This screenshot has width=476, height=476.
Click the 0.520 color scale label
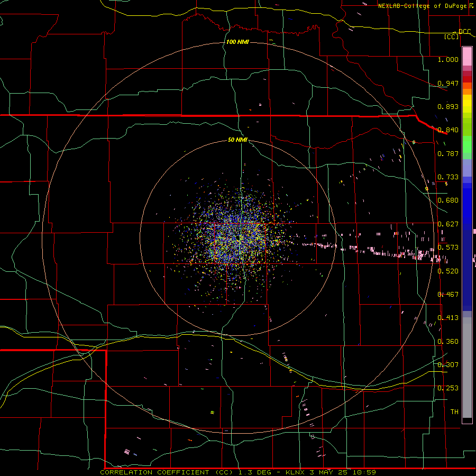[448, 271]
